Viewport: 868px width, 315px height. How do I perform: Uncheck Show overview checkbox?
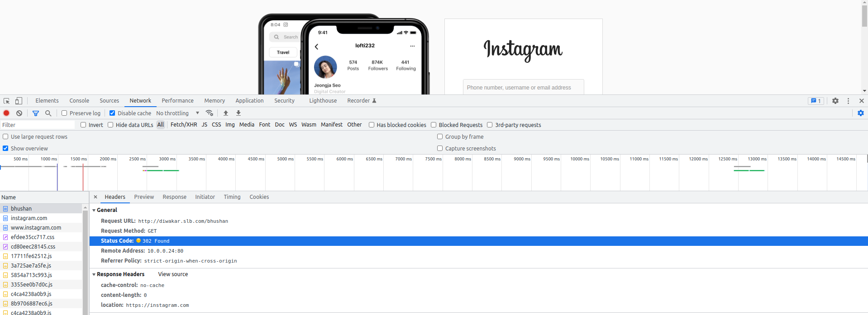click(x=5, y=148)
